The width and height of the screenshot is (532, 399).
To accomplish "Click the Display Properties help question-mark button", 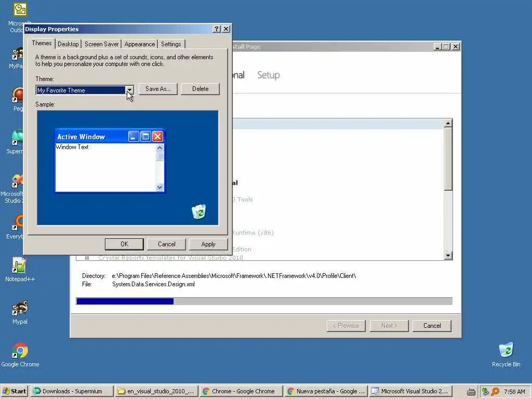I will [217, 29].
